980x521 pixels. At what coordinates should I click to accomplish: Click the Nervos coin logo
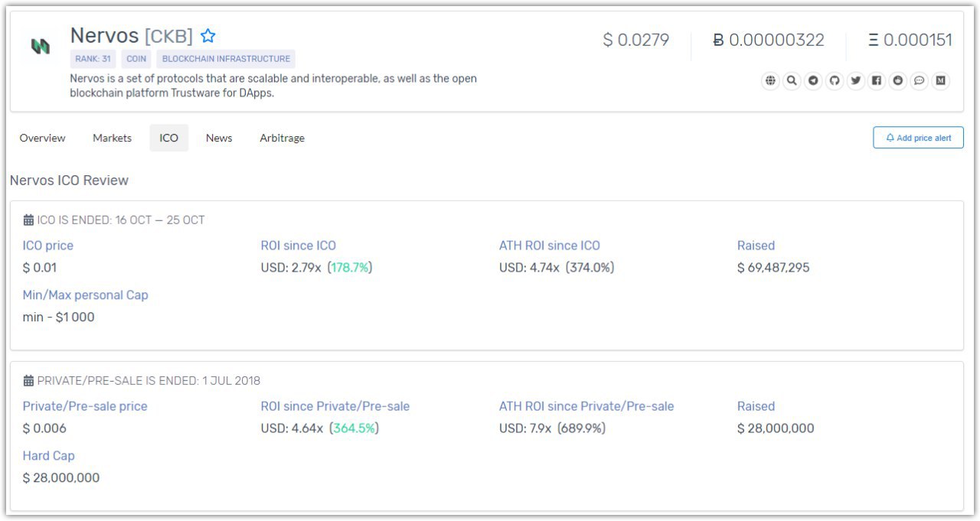40,47
